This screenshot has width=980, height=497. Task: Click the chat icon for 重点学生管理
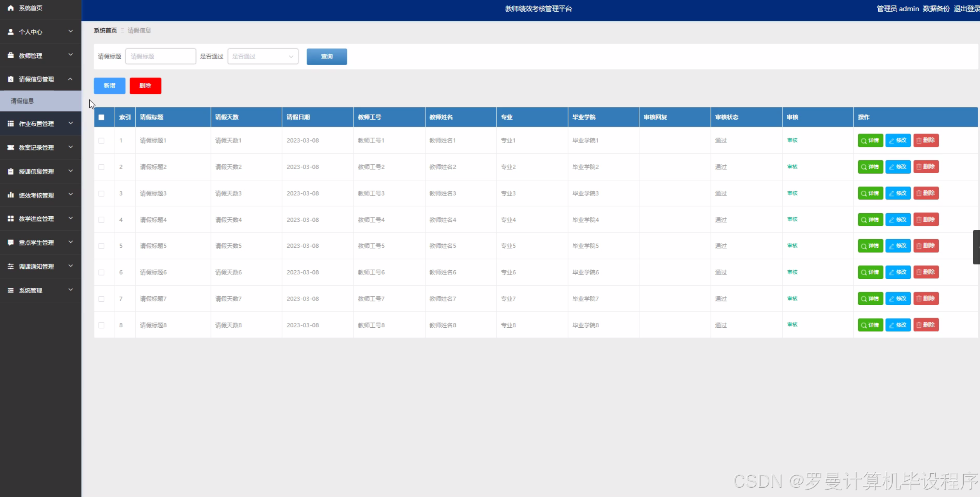(x=10, y=242)
